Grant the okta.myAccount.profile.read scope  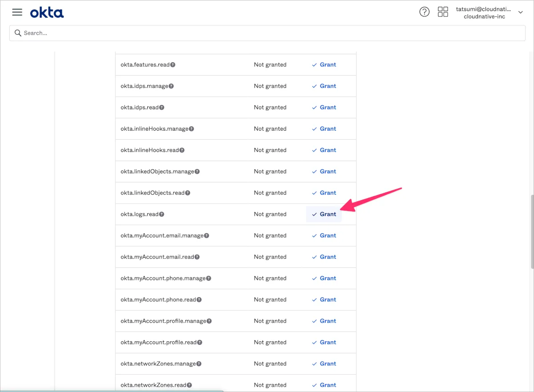click(x=324, y=342)
